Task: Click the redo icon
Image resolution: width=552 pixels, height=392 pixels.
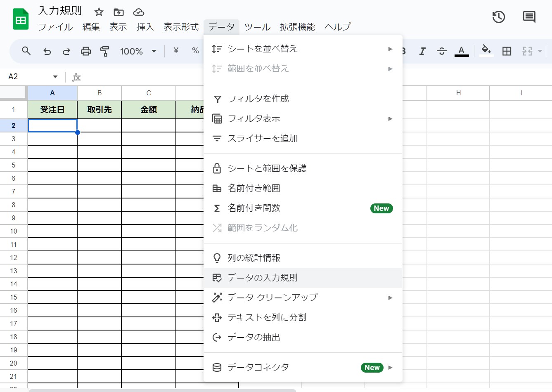Action: click(x=66, y=51)
